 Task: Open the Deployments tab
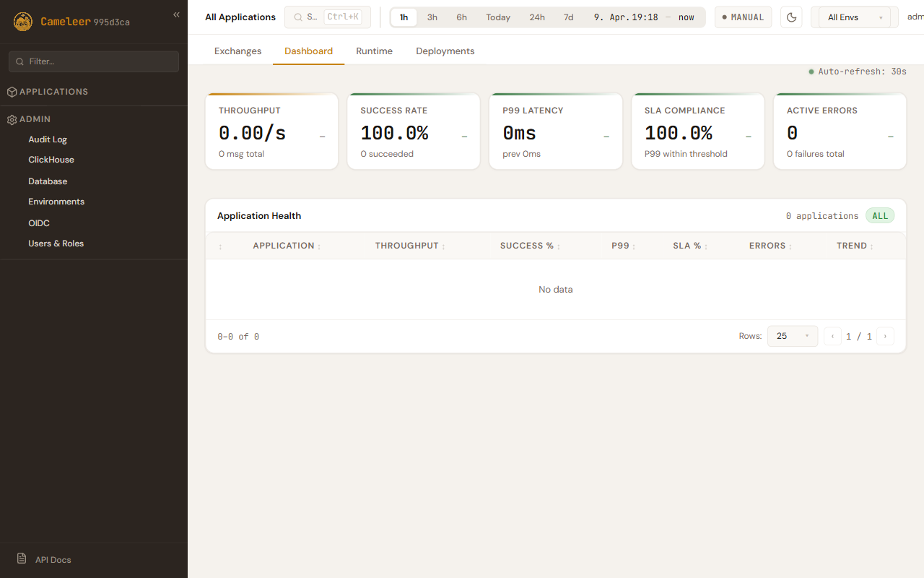[445, 51]
